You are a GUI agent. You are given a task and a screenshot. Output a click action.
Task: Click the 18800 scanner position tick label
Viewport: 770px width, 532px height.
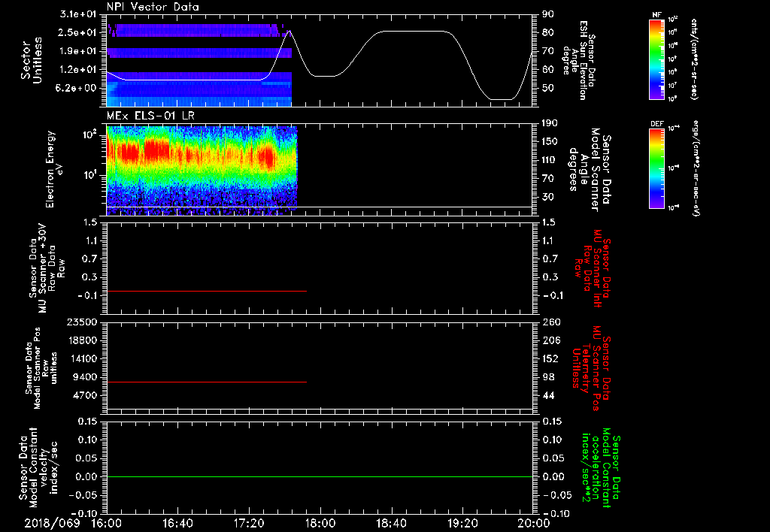click(x=81, y=340)
